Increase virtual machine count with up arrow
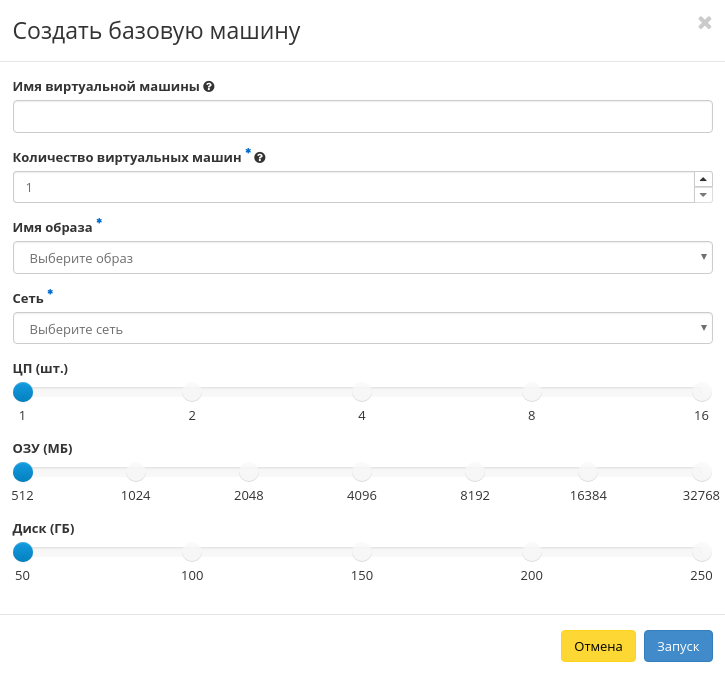Image resolution: width=725 pixels, height=674 pixels. pos(703,180)
